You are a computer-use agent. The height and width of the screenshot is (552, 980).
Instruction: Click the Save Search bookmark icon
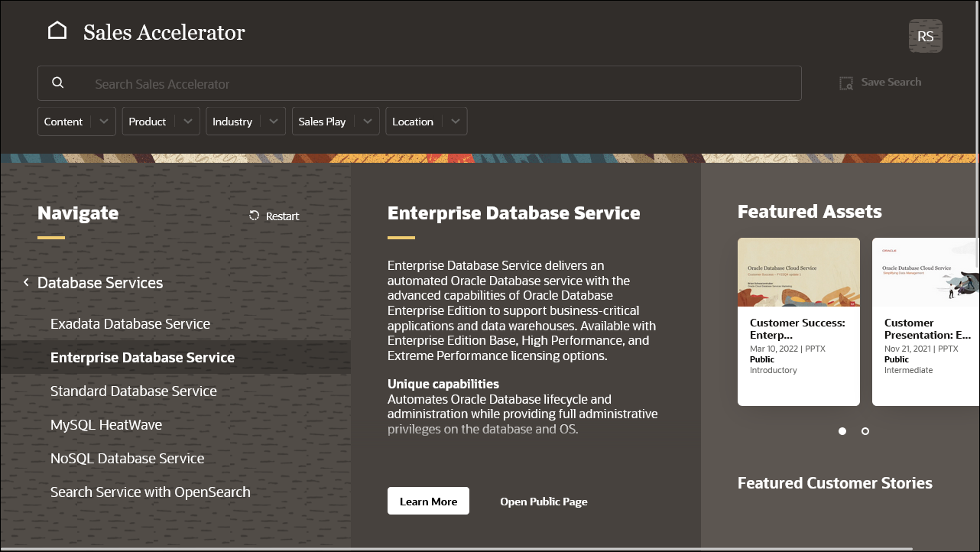(845, 82)
